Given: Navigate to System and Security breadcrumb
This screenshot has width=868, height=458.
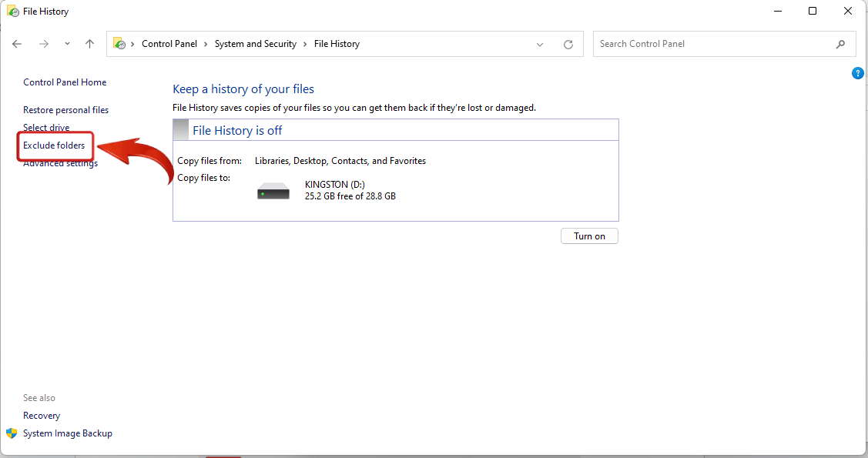Looking at the screenshot, I should pos(256,44).
